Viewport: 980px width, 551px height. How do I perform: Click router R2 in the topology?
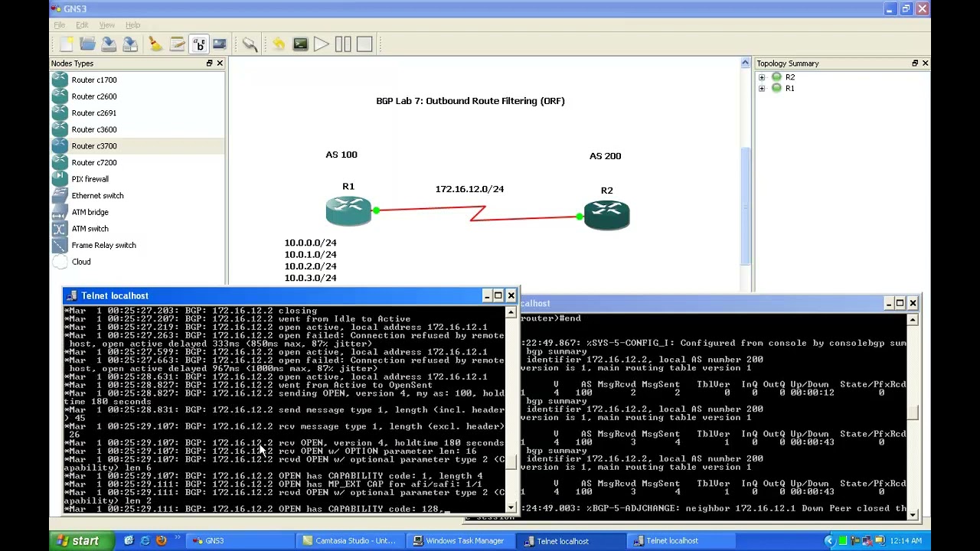tap(606, 215)
